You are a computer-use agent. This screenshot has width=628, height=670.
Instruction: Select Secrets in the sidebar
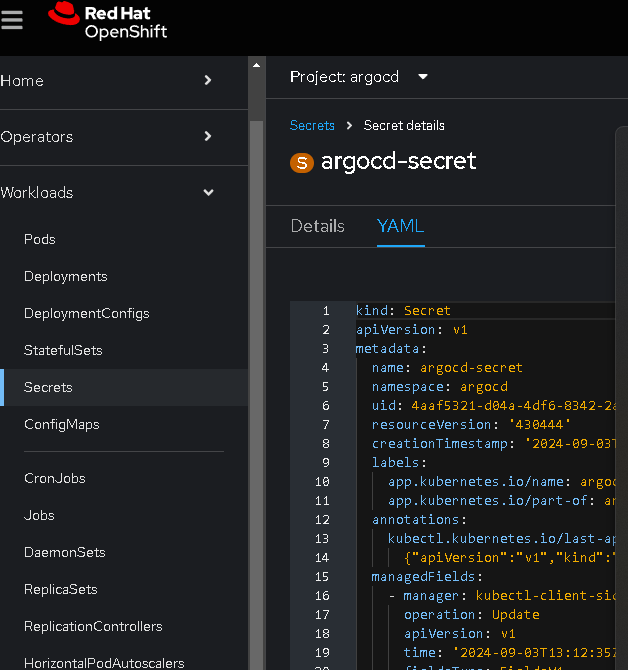pyautogui.click(x=124, y=388)
